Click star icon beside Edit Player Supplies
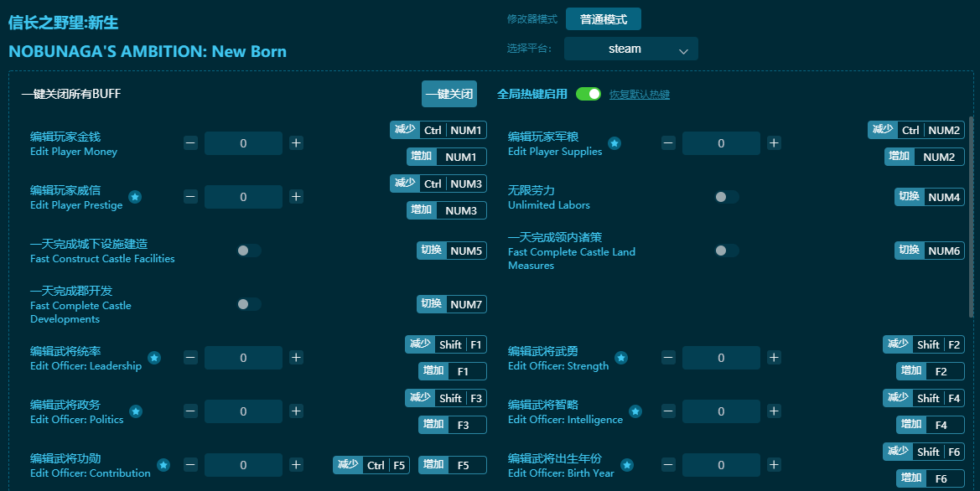The height and width of the screenshot is (491, 980). 614,143
